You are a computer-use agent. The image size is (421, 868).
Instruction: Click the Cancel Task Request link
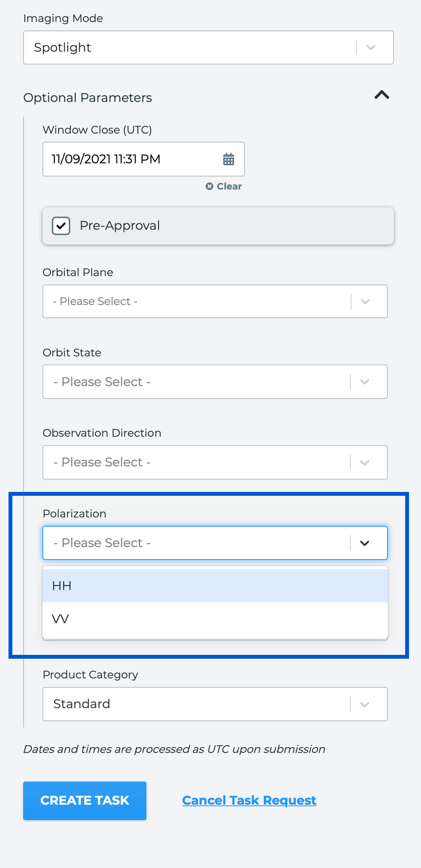pyautogui.click(x=249, y=800)
